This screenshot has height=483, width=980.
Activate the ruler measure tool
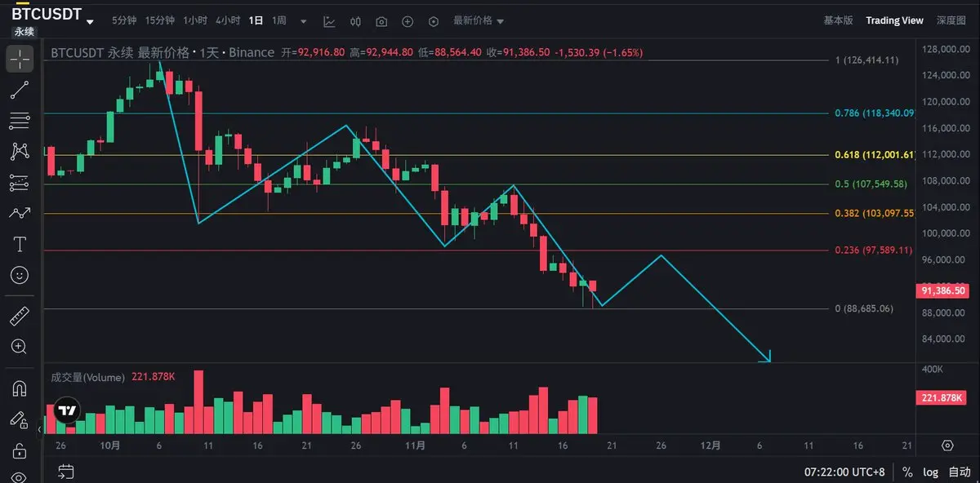click(20, 316)
